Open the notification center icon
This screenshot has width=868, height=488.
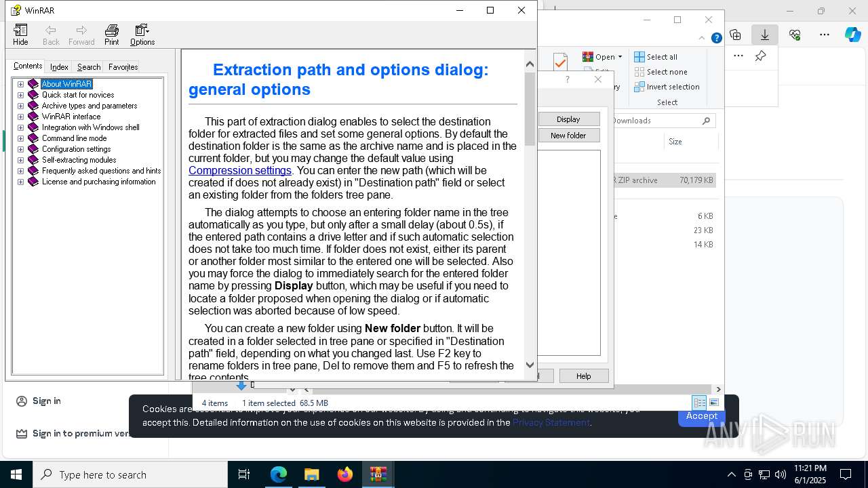click(x=846, y=474)
